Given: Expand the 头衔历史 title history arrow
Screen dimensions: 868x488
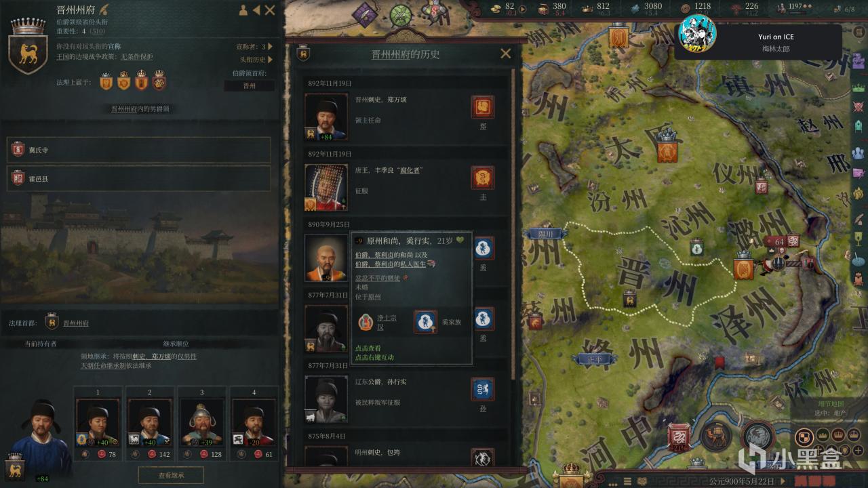Looking at the screenshot, I should coord(270,60).
